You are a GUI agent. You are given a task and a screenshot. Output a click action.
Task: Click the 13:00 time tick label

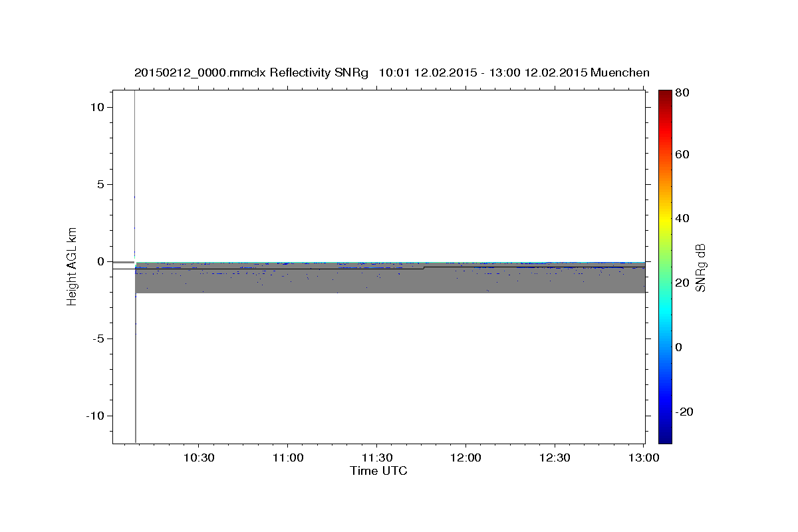click(x=644, y=458)
